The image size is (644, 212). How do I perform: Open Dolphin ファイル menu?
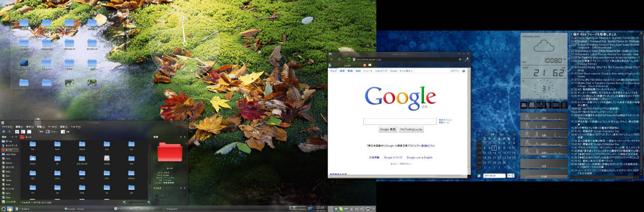pos(7,126)
